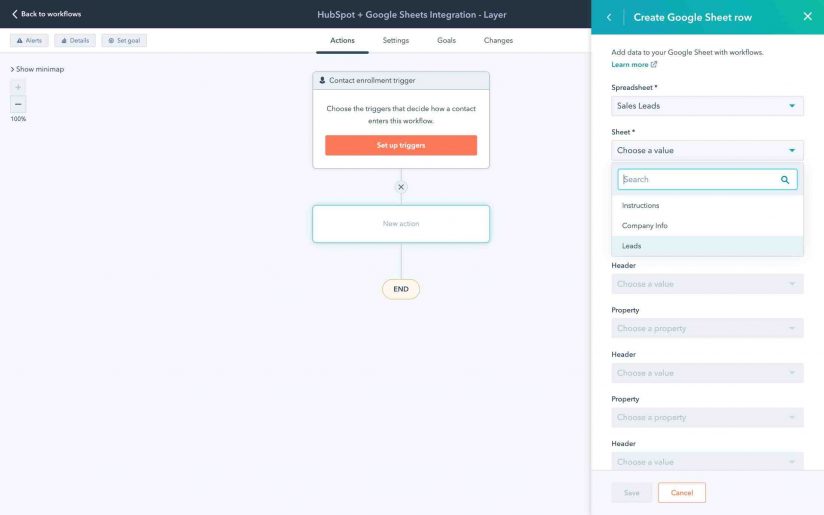The image size is (824, 515).
Task: Close the Create Google Sheet row panel
Action: pyautogui.click(x=807, y=16)
